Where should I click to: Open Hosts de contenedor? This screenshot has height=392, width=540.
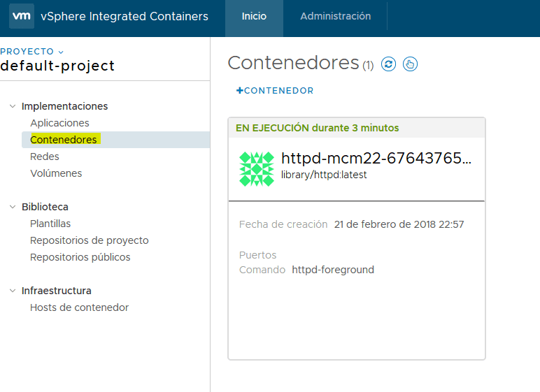79,307
